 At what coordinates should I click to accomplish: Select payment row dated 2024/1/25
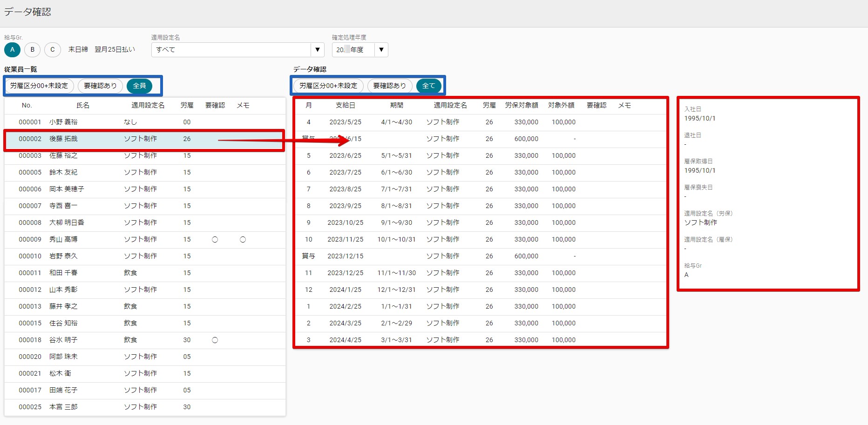pyautogui.click(x=481, y=290)
